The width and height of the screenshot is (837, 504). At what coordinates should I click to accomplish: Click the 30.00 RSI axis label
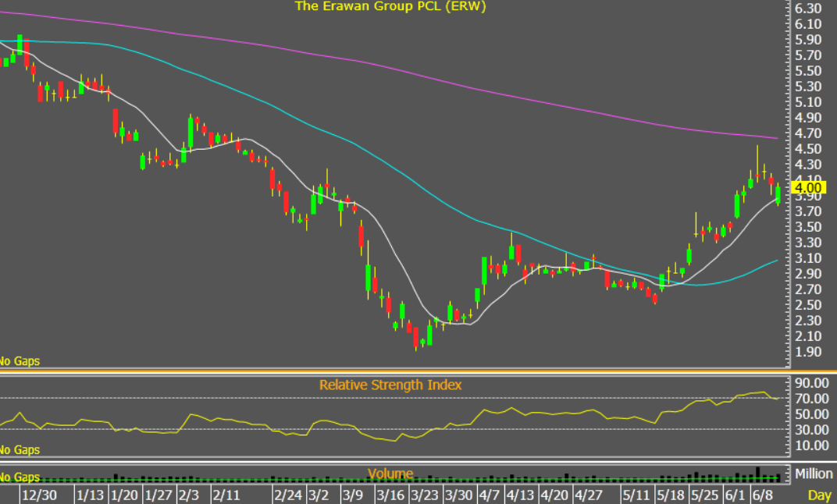(x=811, y=429)
